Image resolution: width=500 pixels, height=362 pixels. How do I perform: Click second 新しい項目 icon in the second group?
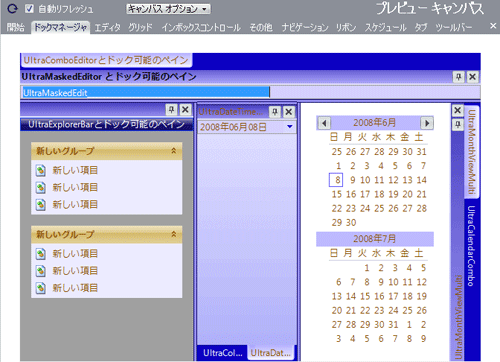point(41,271)
